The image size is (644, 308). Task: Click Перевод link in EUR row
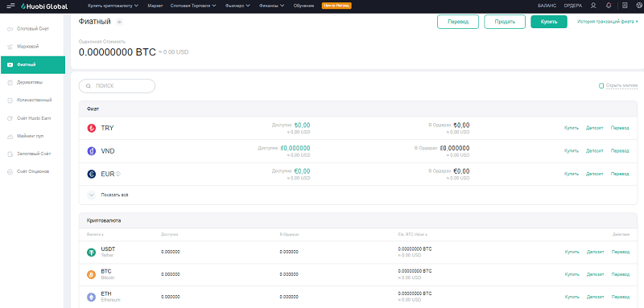tap(620, 175)
